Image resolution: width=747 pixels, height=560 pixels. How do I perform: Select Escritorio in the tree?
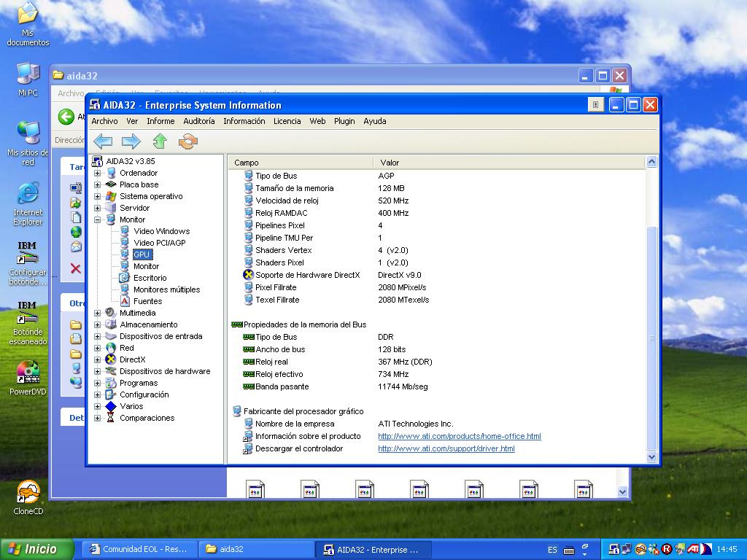[x=150, y=278]
